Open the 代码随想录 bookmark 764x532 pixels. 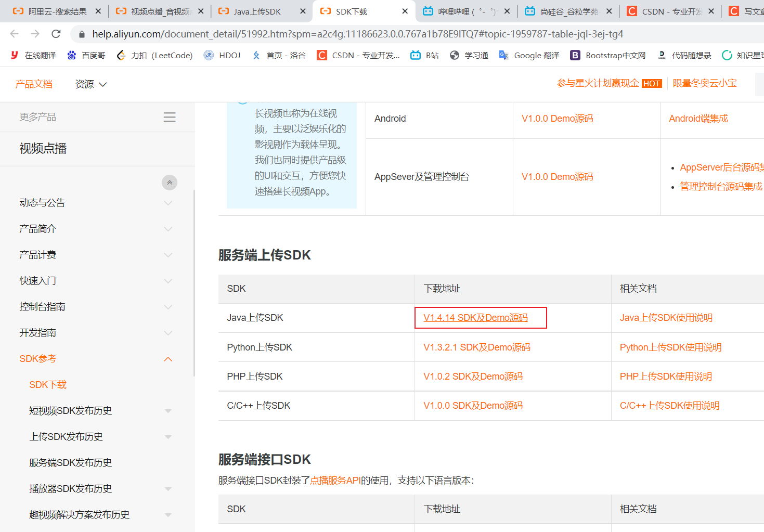click(x=684, y=55)
